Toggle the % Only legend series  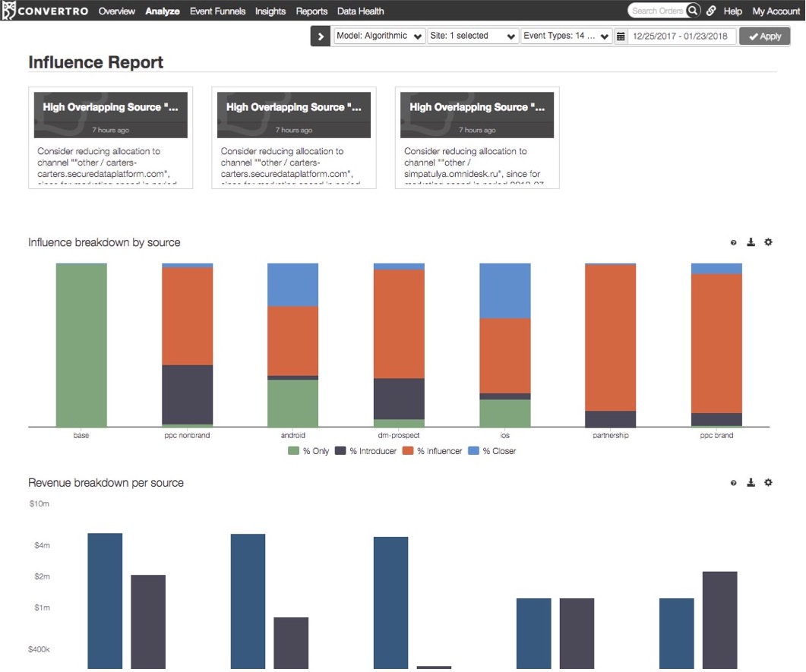point(308,451)
